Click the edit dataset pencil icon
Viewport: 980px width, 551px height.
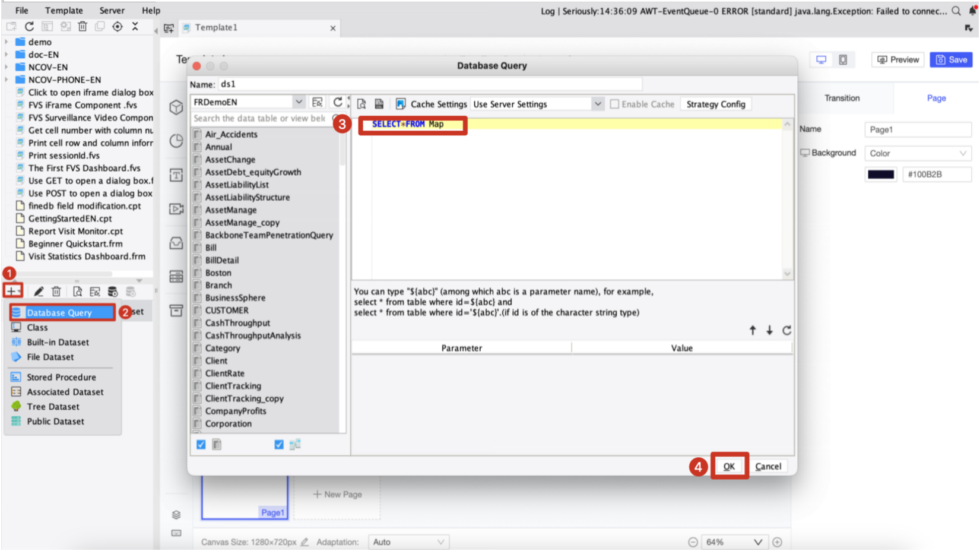tap(38, 291)
